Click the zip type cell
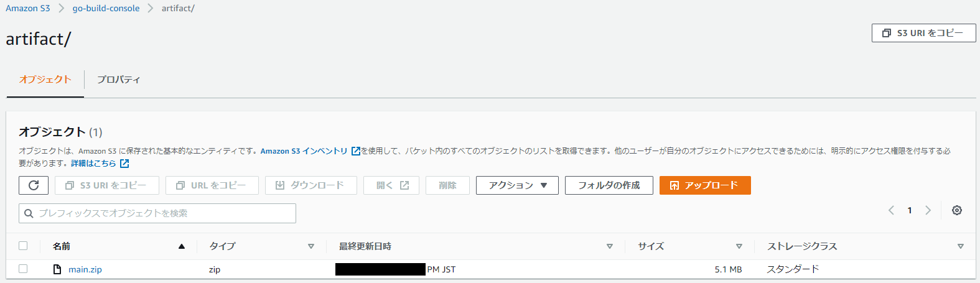This screenshot has width=980, height=283. (215, 269)
